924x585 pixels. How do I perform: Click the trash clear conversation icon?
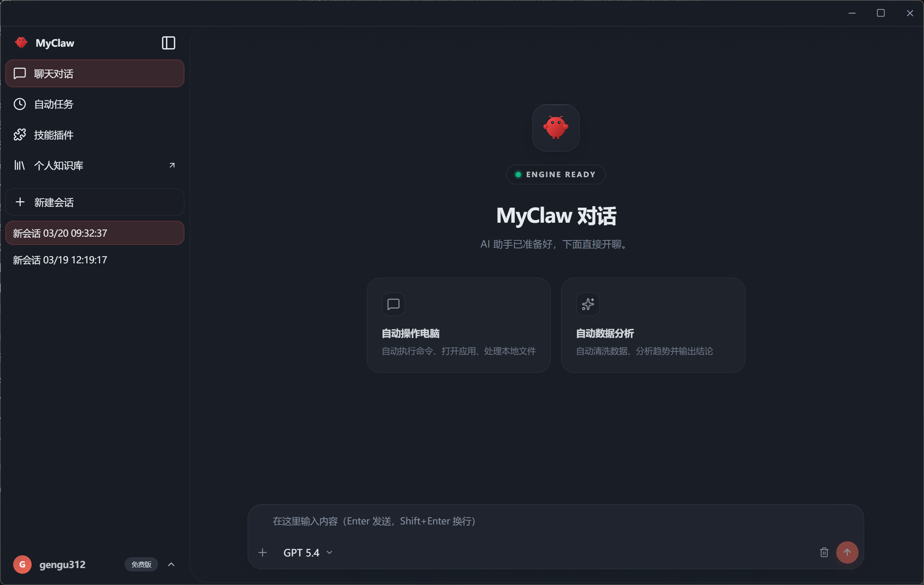(x=824, y=552)
